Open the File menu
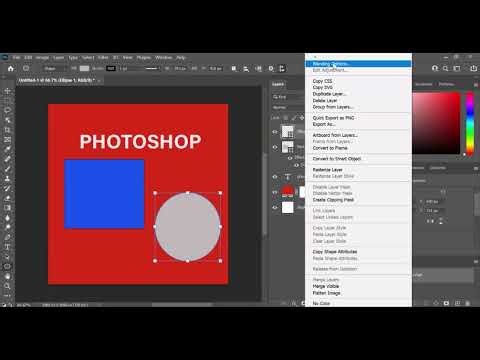The width and height of the screenshot is (480, 360). [16, 58]
